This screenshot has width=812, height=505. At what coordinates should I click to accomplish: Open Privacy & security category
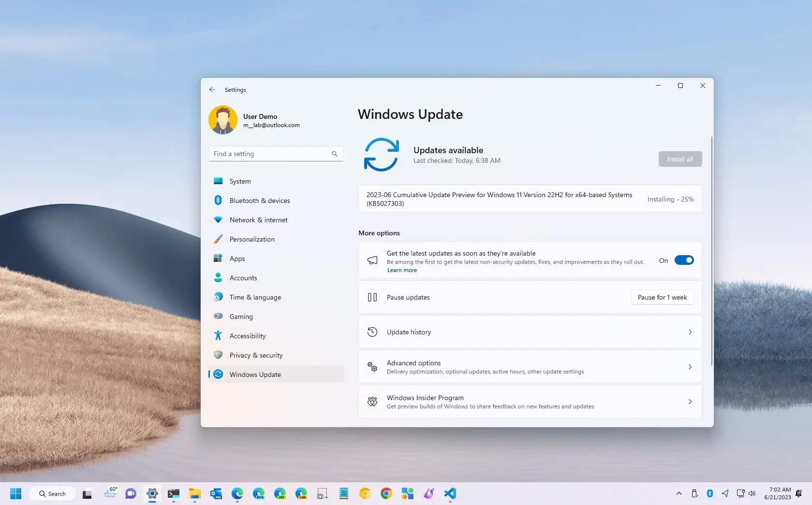click(276, 355)
